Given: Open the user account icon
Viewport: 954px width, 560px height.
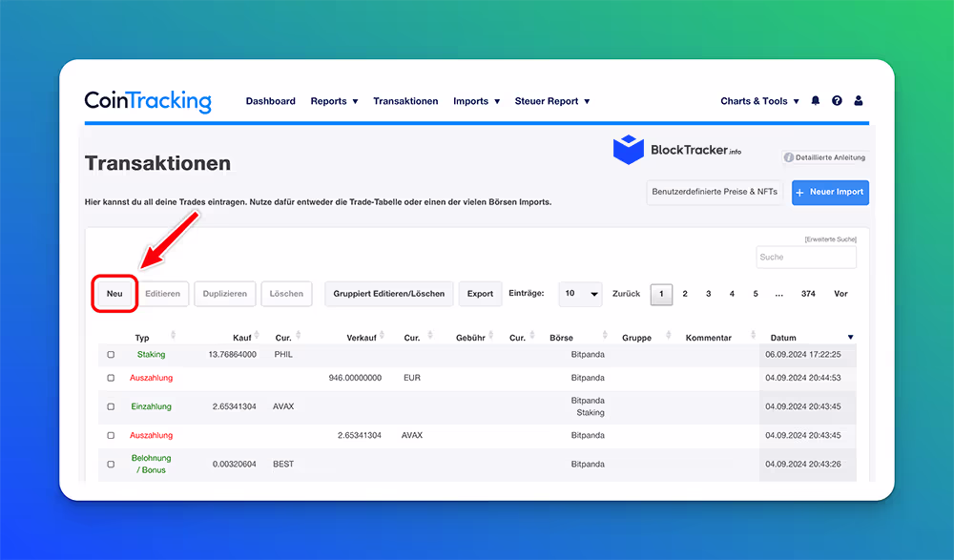Looking at the screenshot, I should click(x=859, y=101).
